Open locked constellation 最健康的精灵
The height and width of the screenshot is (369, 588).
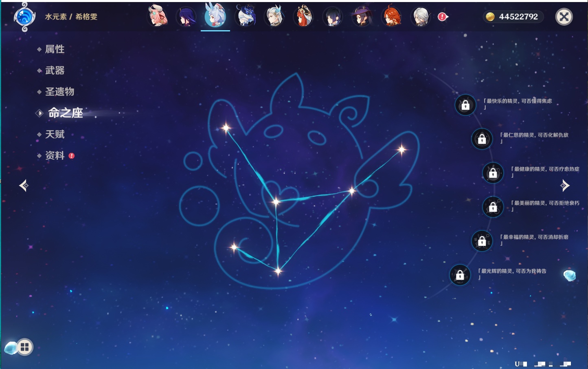(x=493, y=173)
